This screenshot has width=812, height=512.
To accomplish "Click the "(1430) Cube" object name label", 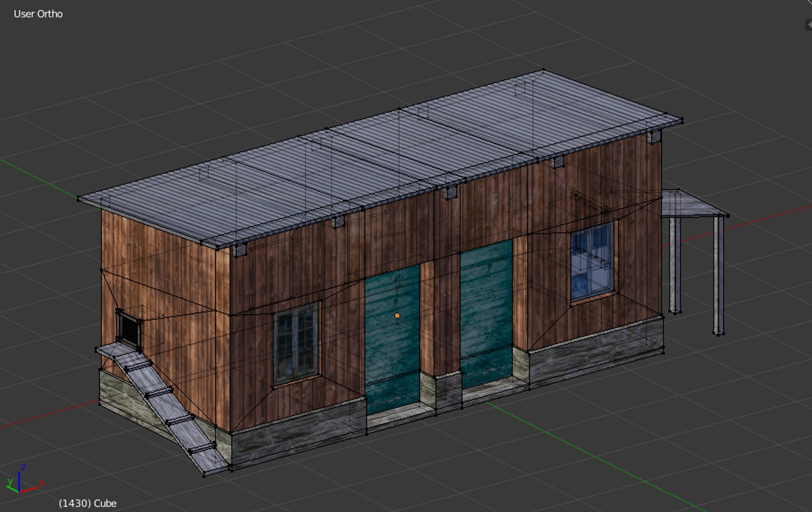I will point(88,503).
